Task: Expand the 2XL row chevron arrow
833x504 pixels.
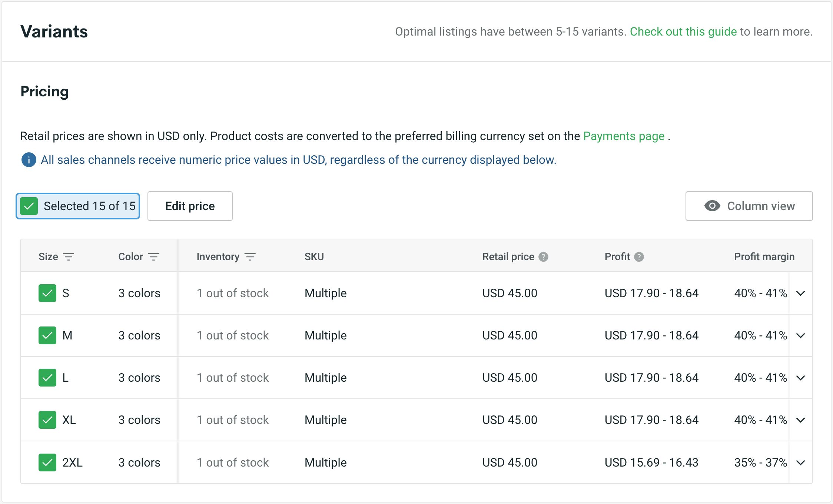Action: (x=800, y=463)
